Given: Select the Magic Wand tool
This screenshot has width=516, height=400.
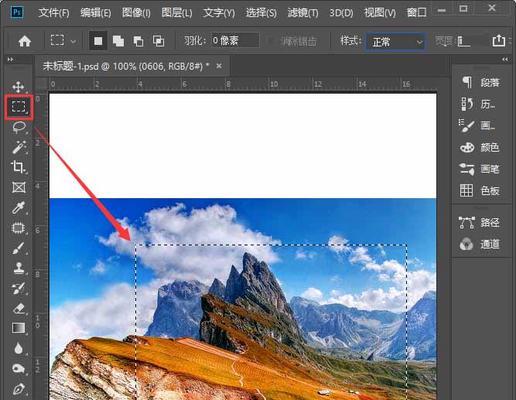Looking at the screenshot, I should 19,147.
